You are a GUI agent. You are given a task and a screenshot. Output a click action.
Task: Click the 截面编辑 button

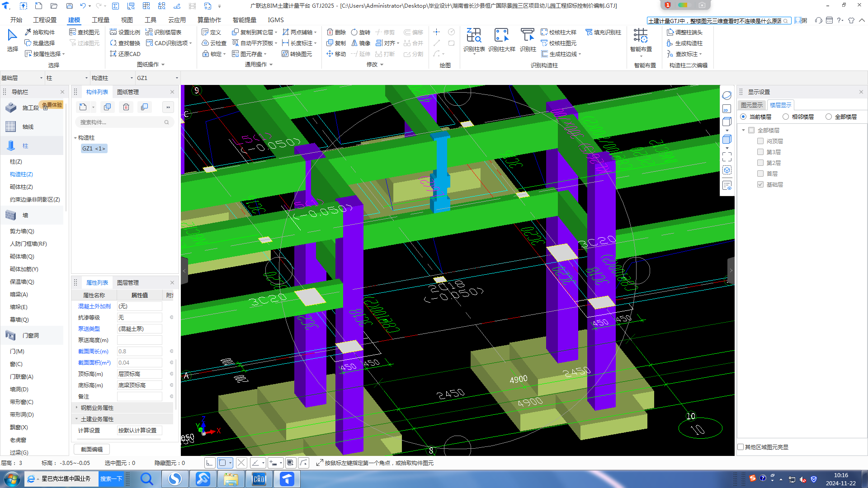pyautogui.click(x=92, y=449)
